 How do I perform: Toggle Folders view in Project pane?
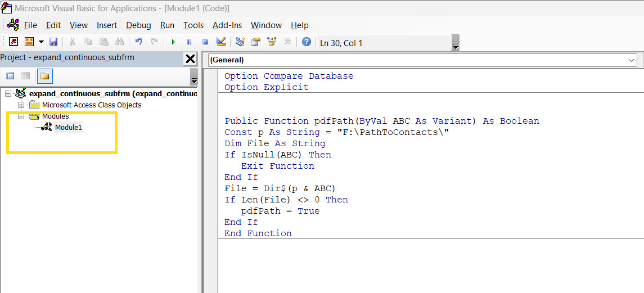pos(44,76)
